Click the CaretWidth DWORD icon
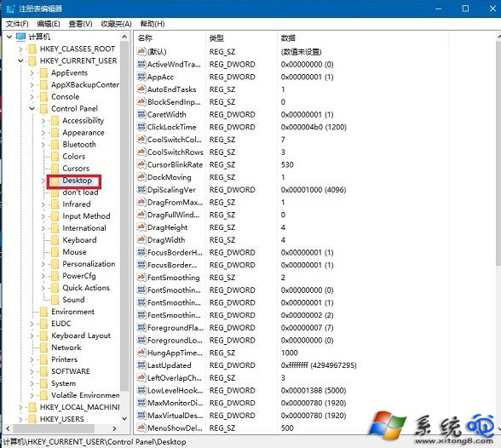 (141, 114)
